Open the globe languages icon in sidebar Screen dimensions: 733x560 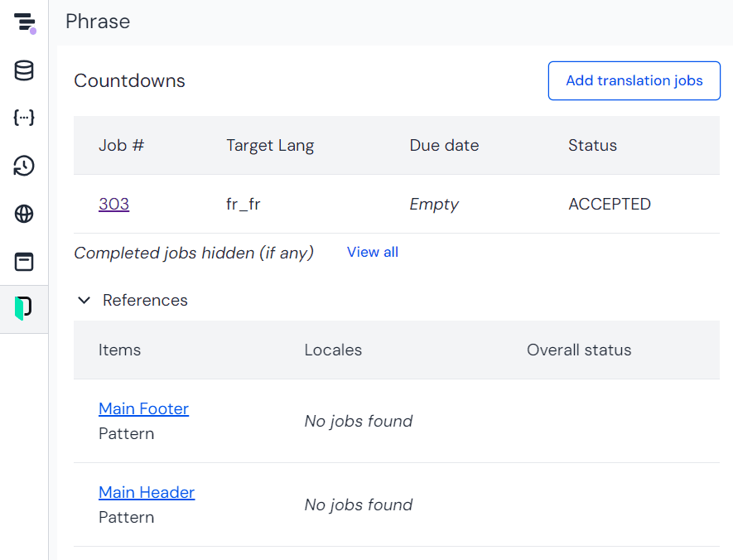click(x=24, y=214)
